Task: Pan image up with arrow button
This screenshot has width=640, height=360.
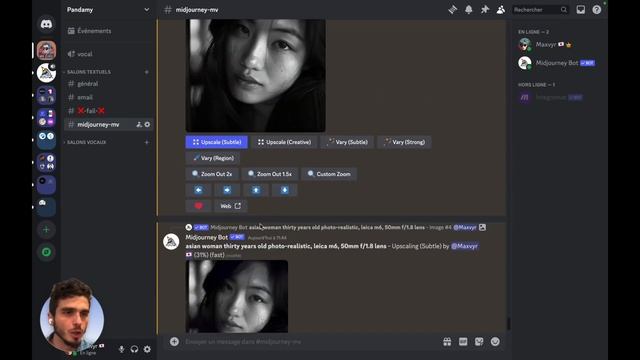Action: pos(256,190)
